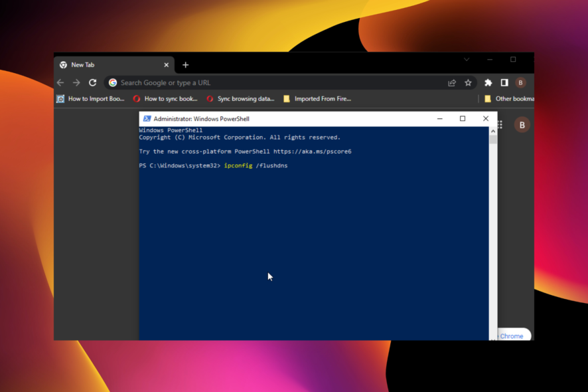
Task: Click the PowerShell vertical scrollbar thumb
Action: tap(493, 140)
